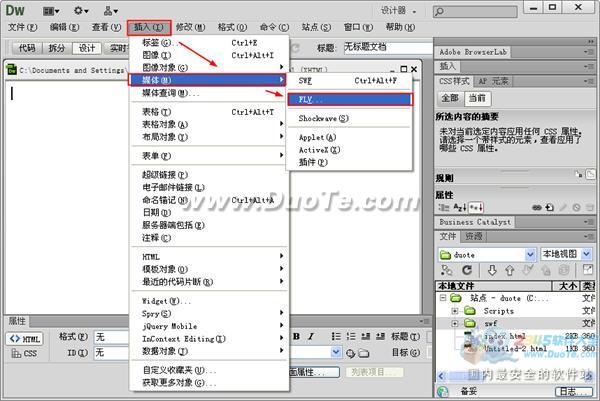Open the 格式 format dropdown field

click(x=111, y=337)
